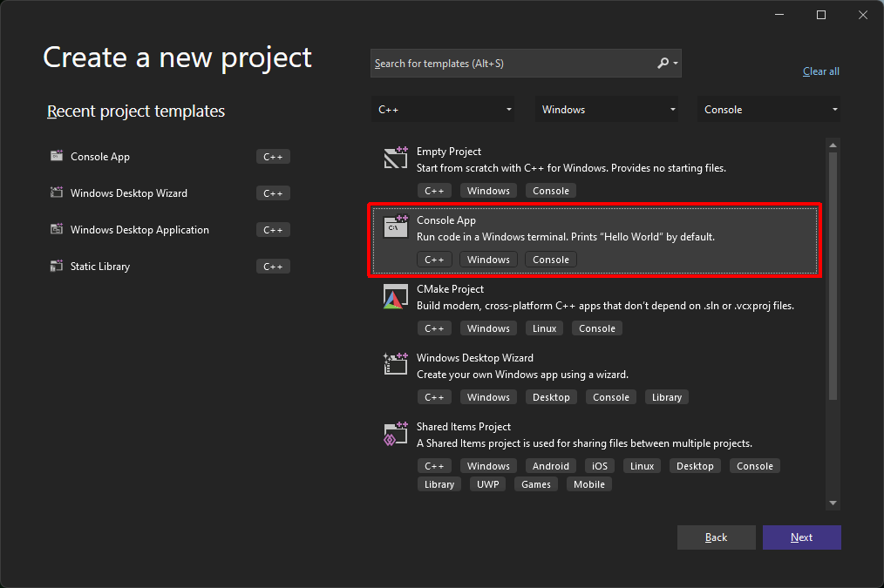Click the Empty Project description text
884x588 pixels.
click(571, 168)
